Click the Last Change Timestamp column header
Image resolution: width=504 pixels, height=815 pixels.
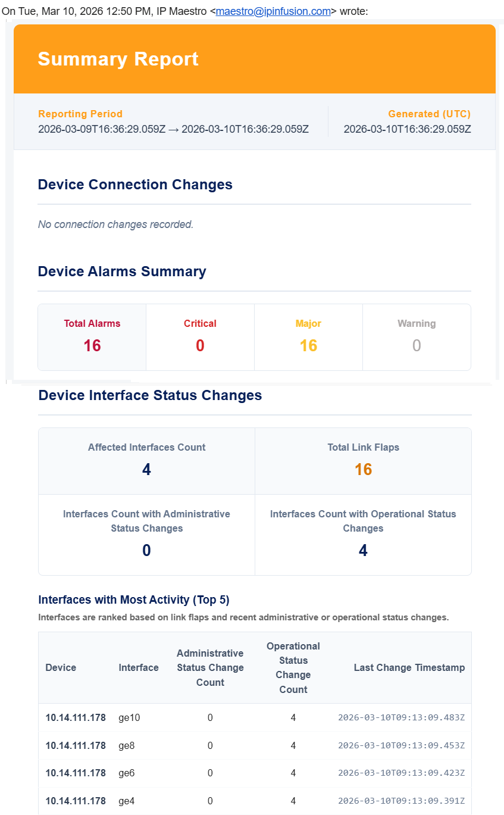pos(409,667)
